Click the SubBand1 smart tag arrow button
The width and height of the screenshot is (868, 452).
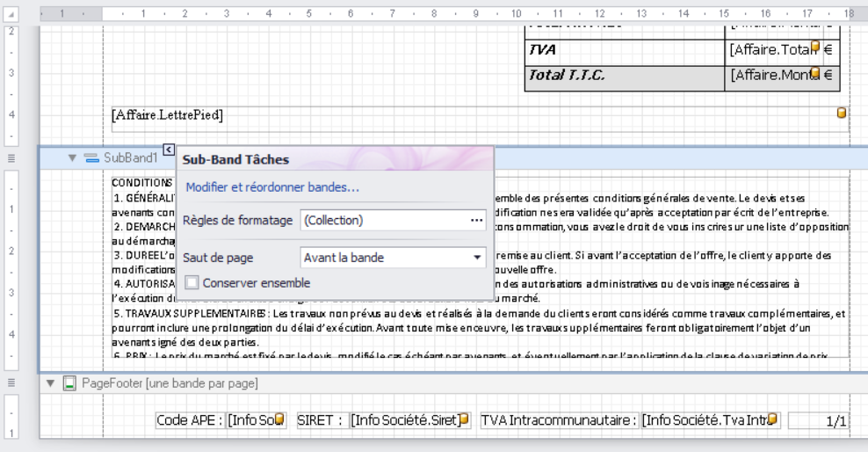coord(169,150)
